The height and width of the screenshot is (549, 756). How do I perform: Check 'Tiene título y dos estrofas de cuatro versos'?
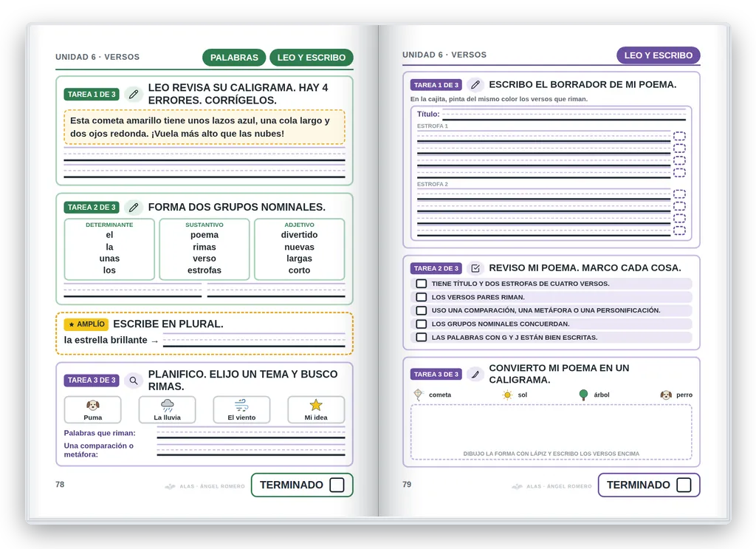(422, 284)
